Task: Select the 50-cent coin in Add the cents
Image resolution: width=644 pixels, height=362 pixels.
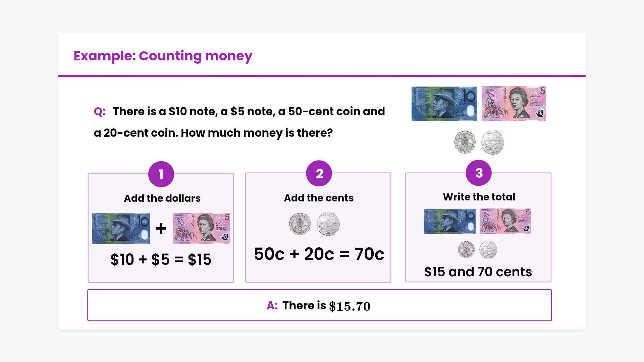Action: (300, 224)
